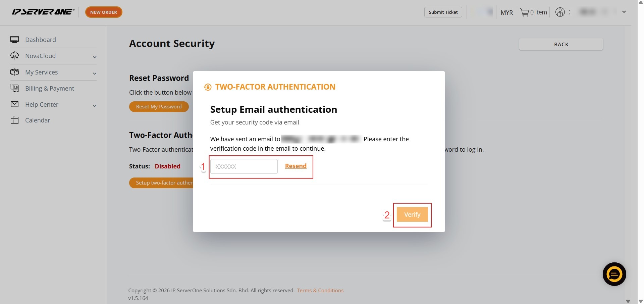Viewport: 644px width, 304px height.
Task: Open the live chat bubble icon
Action: (614, 274)
